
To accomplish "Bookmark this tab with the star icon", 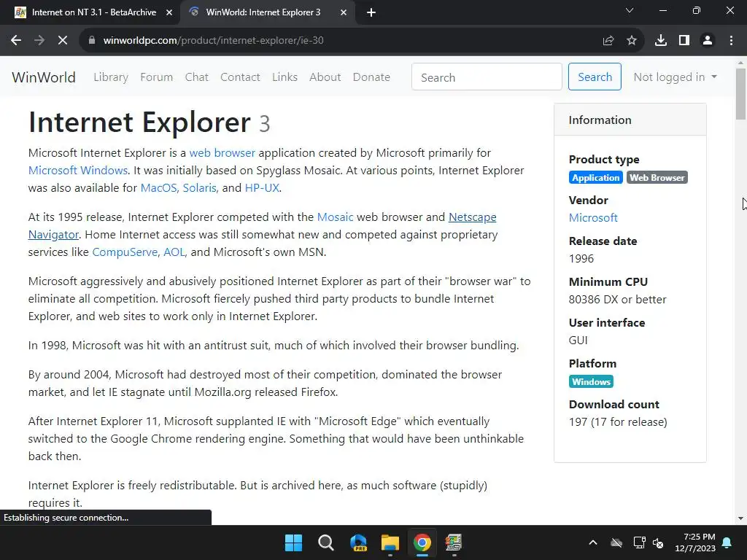I will pyautogui.click(x=632, y=41).
